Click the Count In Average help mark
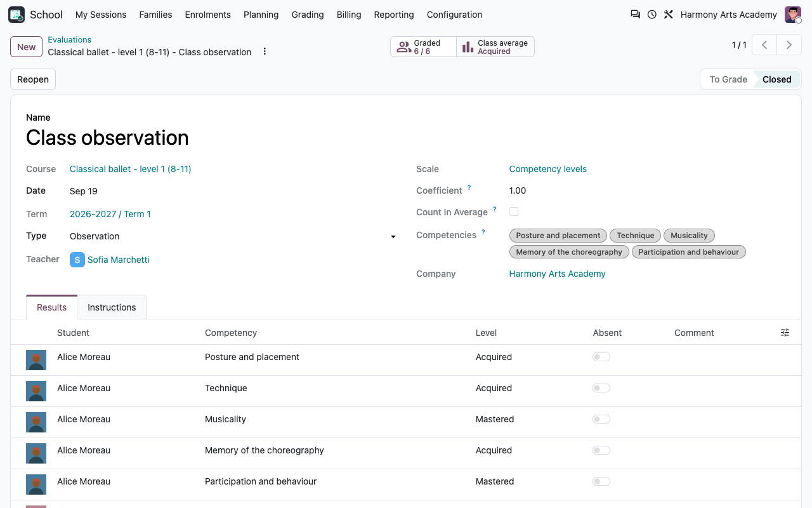 pyautogui.click(x=495, y=210)
